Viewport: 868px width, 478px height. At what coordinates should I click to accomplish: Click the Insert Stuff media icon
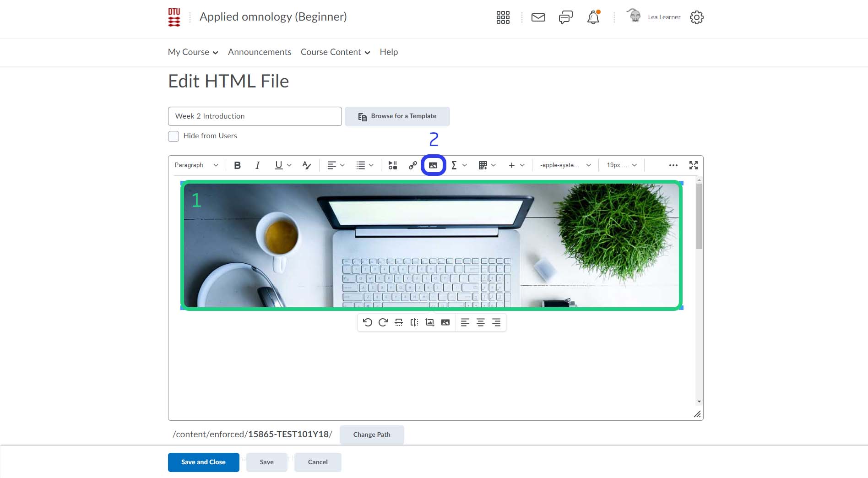point(392,165)
